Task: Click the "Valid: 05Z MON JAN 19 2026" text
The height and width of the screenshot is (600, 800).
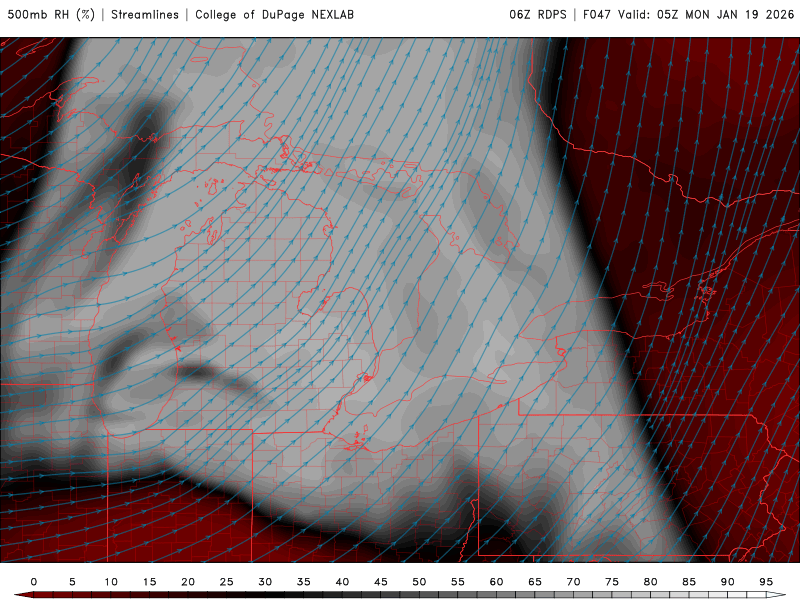Action: pyautogui.click(x=706, y=14)
